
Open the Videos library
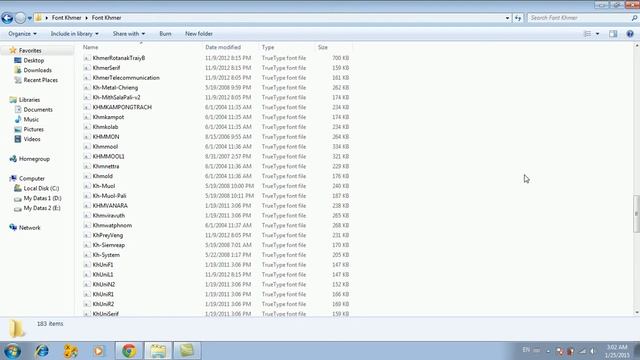point(32,139)
